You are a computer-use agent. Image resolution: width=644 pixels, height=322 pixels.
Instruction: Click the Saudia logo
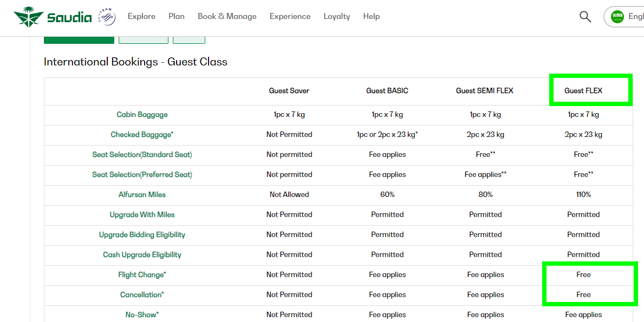pyautogui.click(x=53, y=17)
